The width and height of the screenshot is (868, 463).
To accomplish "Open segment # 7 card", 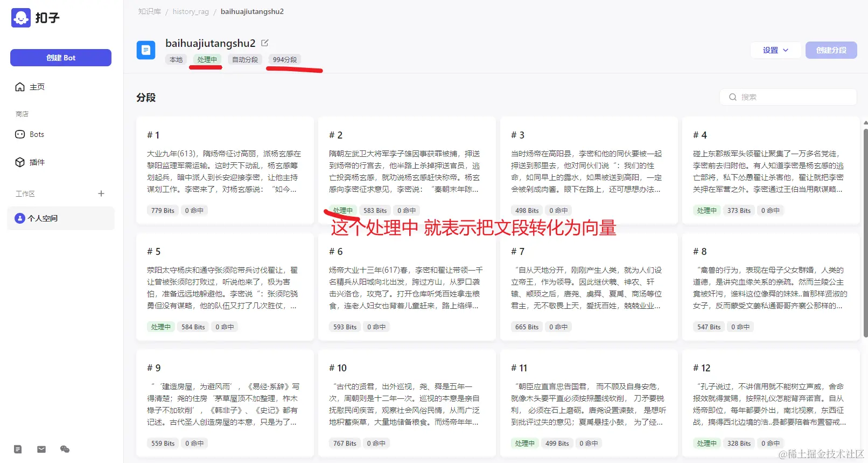I will pos(589,287).
